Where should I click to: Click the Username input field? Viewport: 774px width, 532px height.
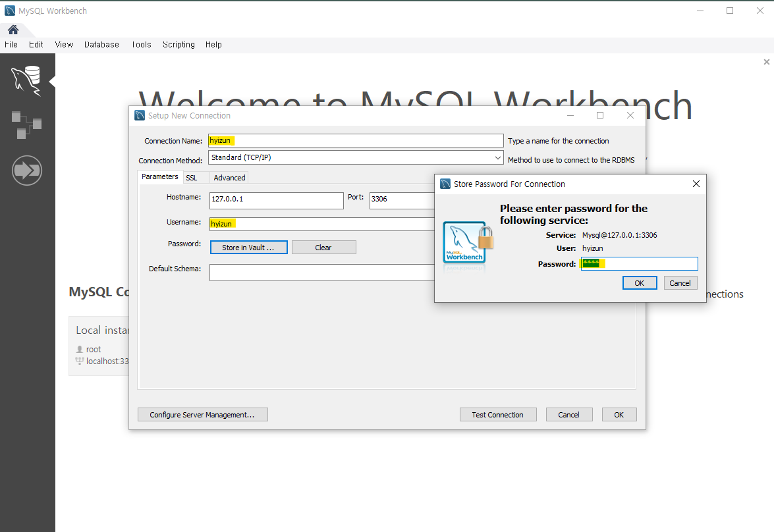pos(322,224)
